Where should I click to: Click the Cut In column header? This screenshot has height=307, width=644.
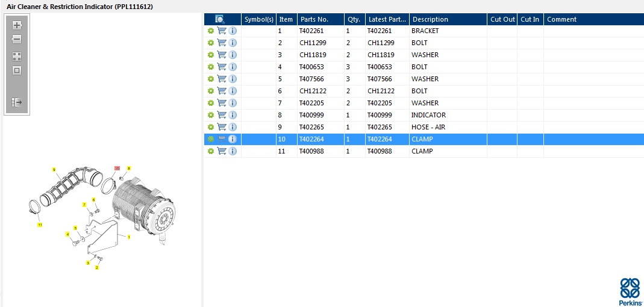point(530,19)
